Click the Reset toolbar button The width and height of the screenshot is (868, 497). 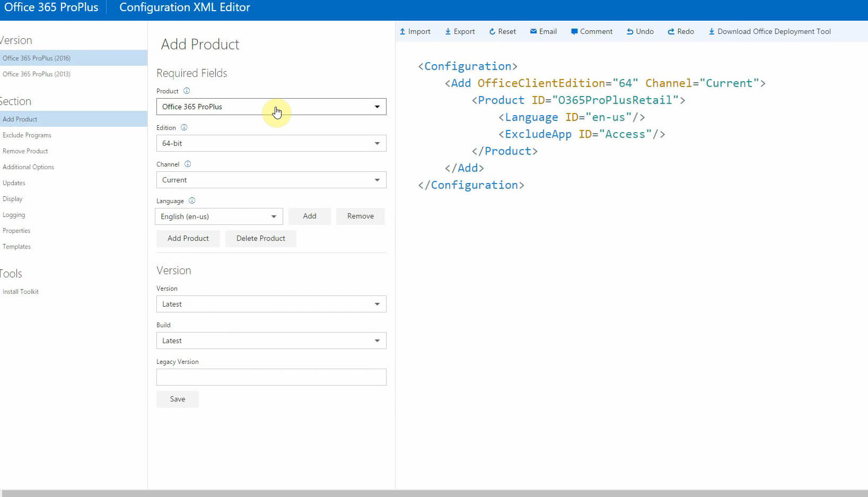502,31
